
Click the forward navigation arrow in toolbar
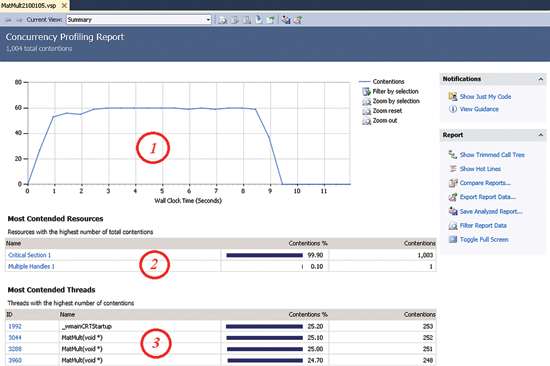point(19,20)
